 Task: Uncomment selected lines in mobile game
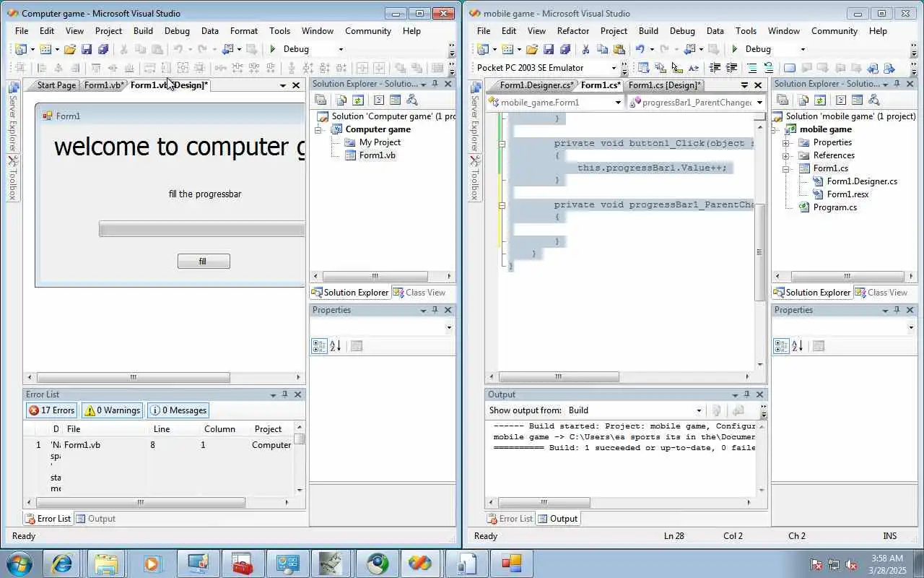[x=768, y=68]
